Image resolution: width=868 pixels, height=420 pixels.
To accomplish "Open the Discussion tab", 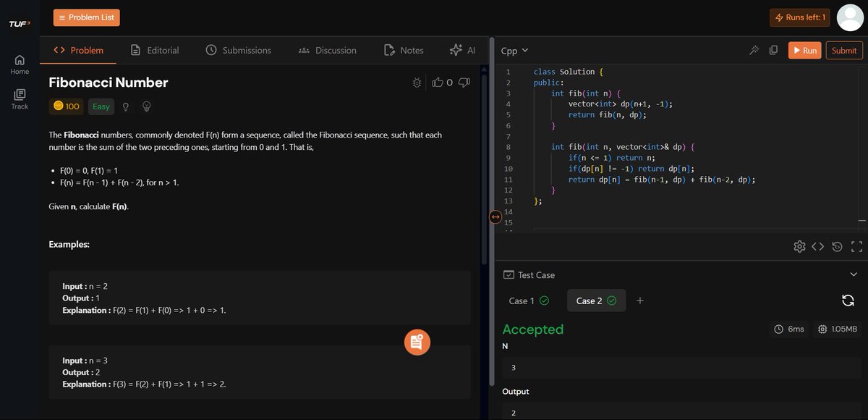I will click(328, 50).
